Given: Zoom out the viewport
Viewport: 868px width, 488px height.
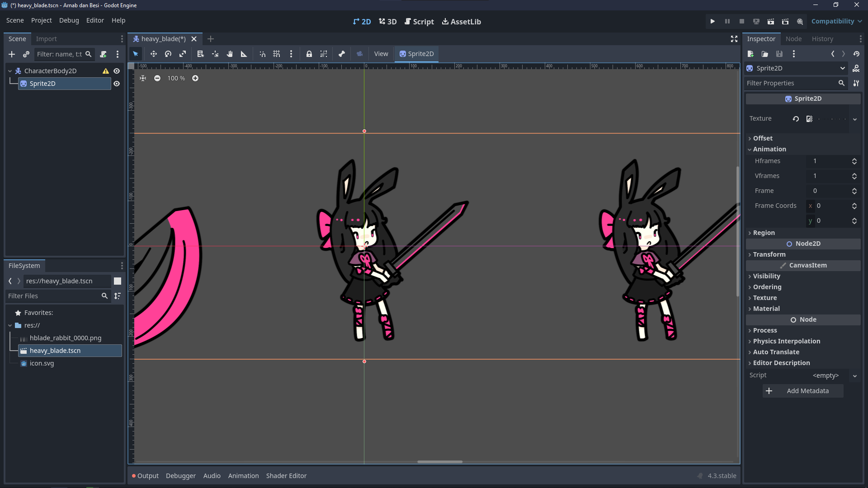Looking at the screenshot, I should [x=157, y=78].
